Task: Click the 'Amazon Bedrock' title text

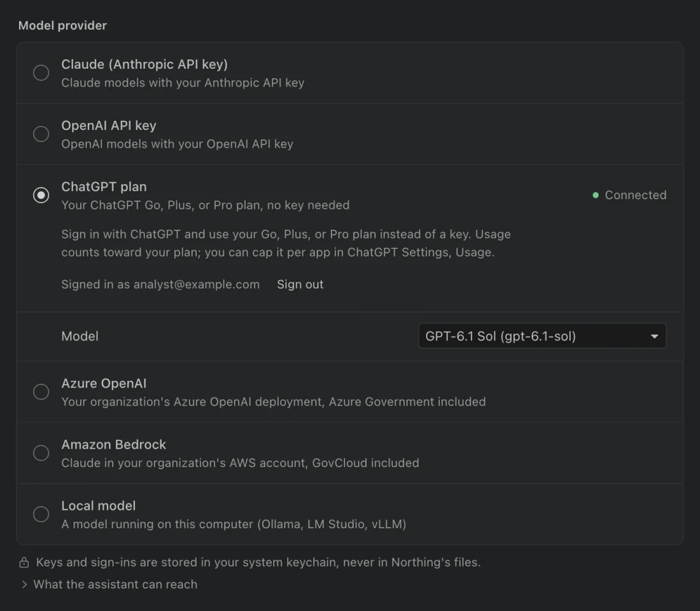Action: point(113,444)
